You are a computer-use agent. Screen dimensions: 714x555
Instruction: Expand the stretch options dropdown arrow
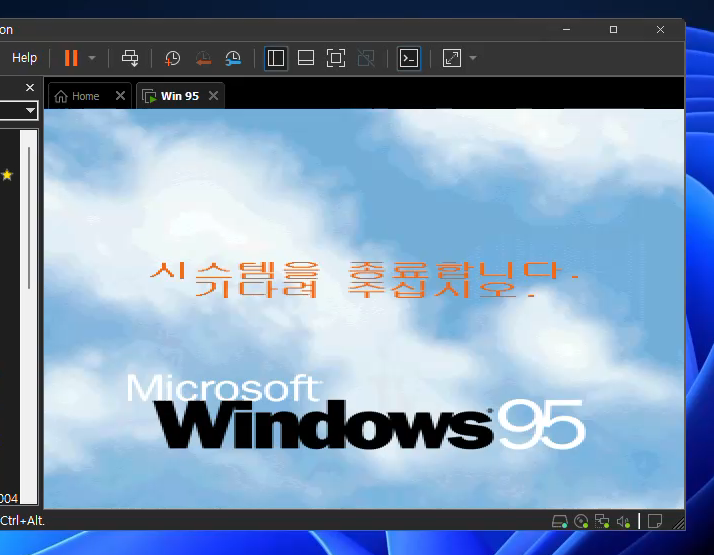tap(473, 58)
